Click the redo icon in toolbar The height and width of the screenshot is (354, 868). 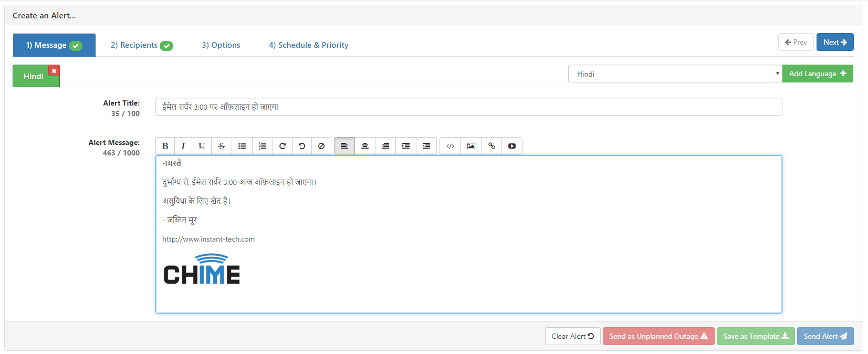click(x=283, y=146)
